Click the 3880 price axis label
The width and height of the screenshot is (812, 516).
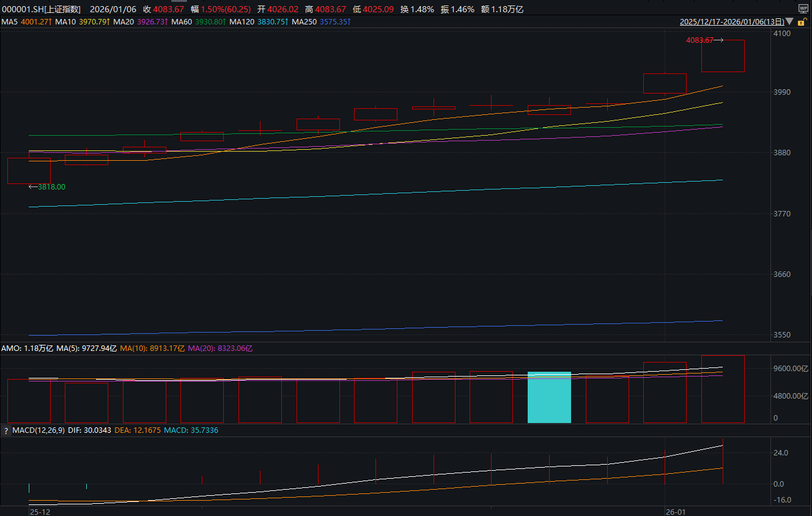tap(782, 153)
